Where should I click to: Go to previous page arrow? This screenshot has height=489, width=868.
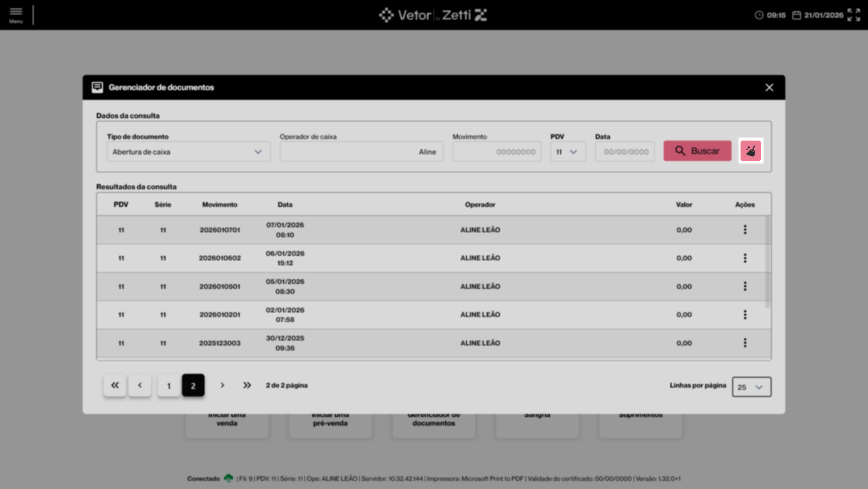pos(140,385)
